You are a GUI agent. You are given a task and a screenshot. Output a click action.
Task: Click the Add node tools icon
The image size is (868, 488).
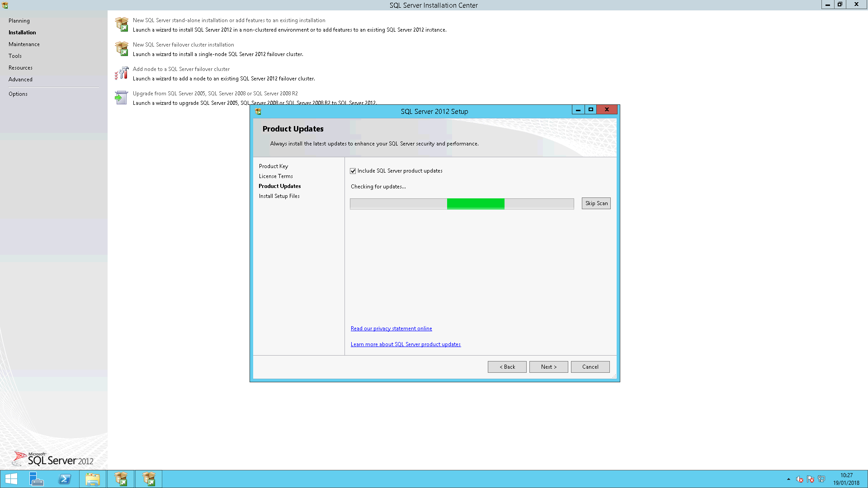click(122, 73)
